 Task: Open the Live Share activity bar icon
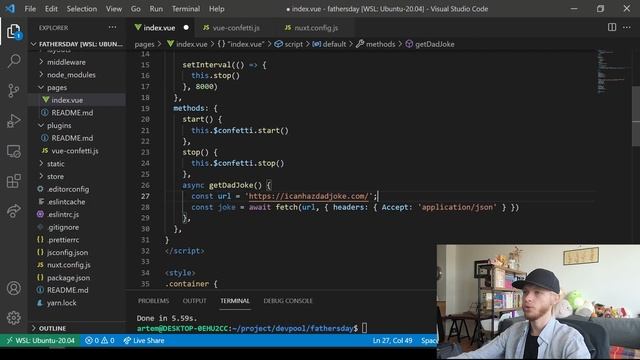click(x=13, y=211)
